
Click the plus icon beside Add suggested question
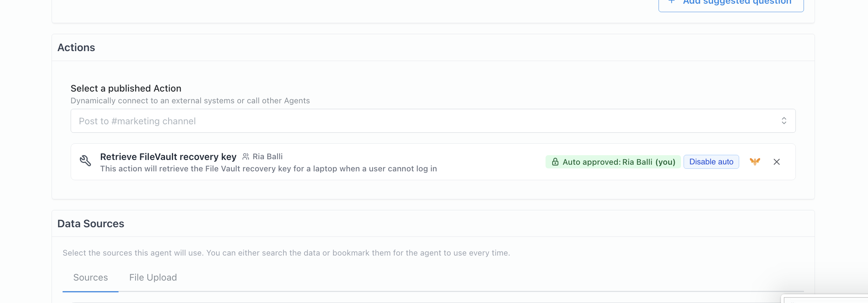tap(672, 1)
